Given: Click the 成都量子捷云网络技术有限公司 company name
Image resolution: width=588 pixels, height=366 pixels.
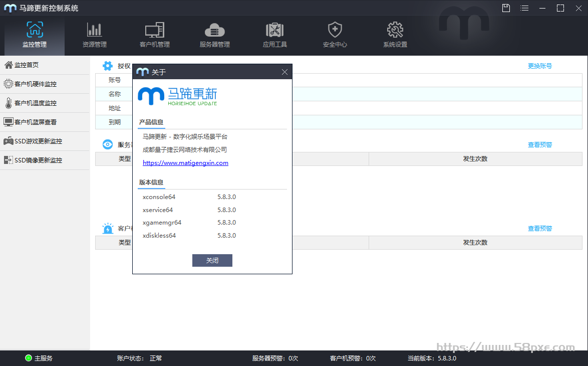Looking at the screenshot, I should pos(184,150).
